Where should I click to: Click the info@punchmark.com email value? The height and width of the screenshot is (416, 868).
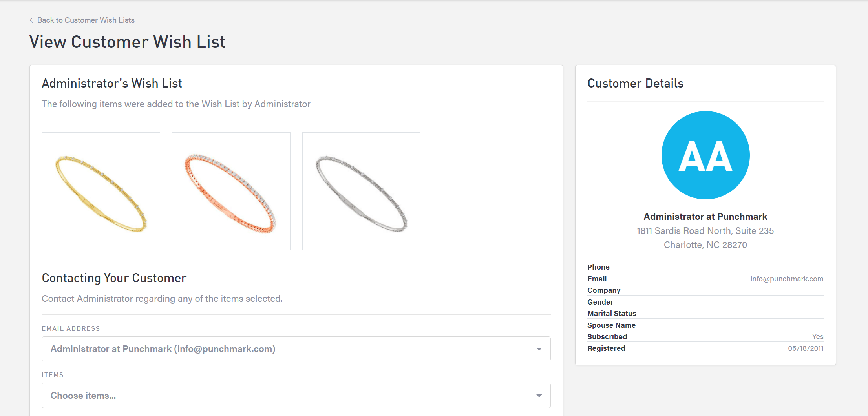click(787, 279)
